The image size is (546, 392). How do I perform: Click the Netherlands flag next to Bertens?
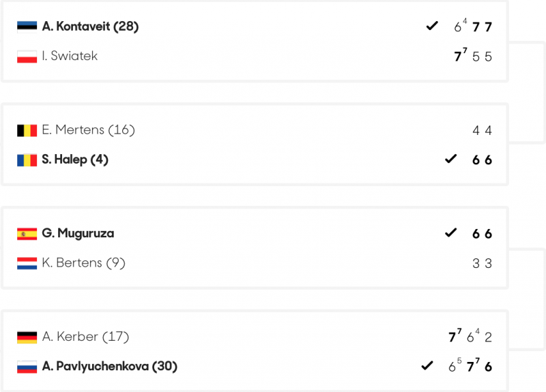click(27, 263)
